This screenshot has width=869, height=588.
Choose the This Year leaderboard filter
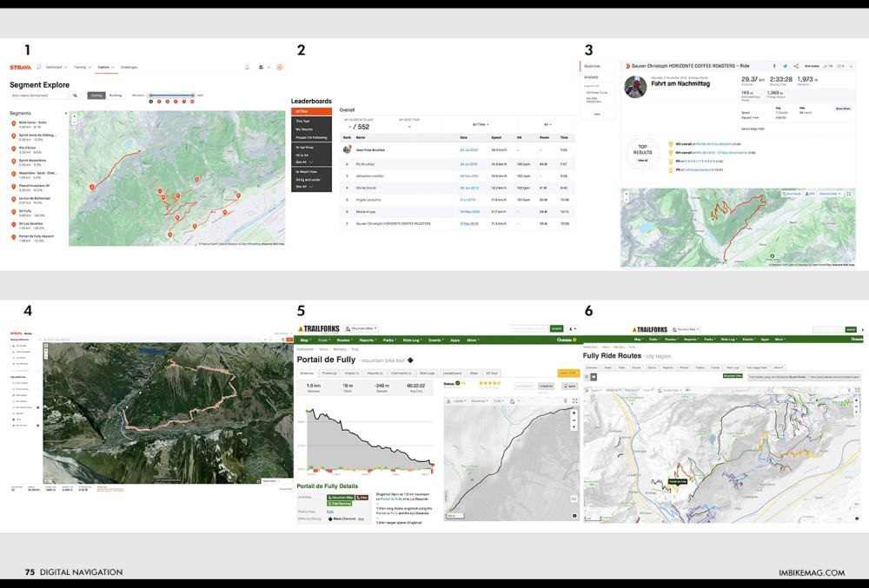click(x=302, y=121)
